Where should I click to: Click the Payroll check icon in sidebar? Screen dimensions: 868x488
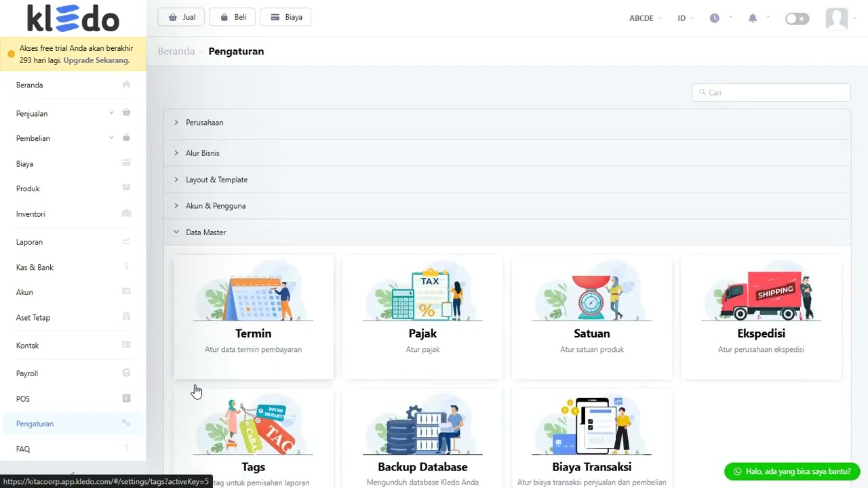click(x=126, y=373)
